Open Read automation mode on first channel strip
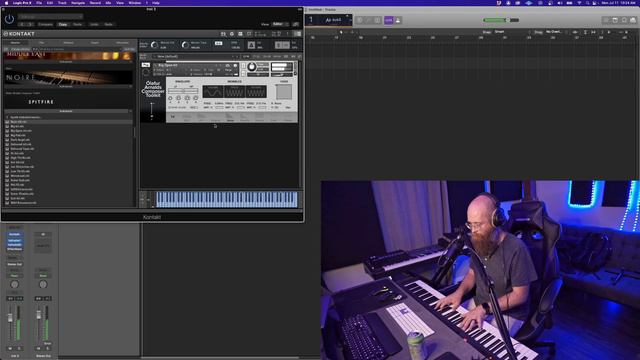 14,276
